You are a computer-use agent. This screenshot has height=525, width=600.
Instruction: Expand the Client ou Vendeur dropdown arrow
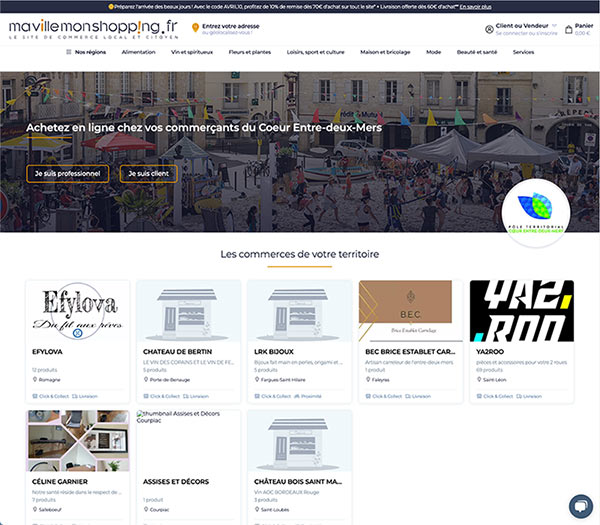(554, 26)
